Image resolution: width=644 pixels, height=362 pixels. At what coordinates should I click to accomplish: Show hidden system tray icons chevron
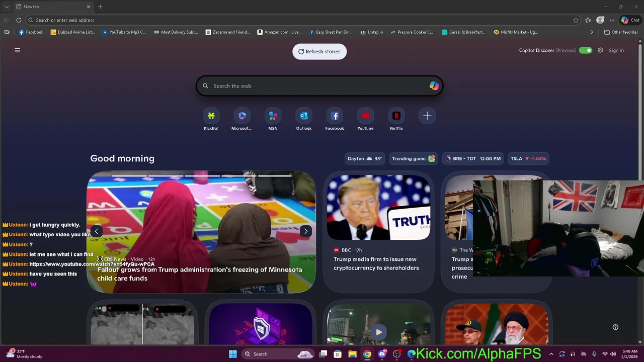click(551, 354)
